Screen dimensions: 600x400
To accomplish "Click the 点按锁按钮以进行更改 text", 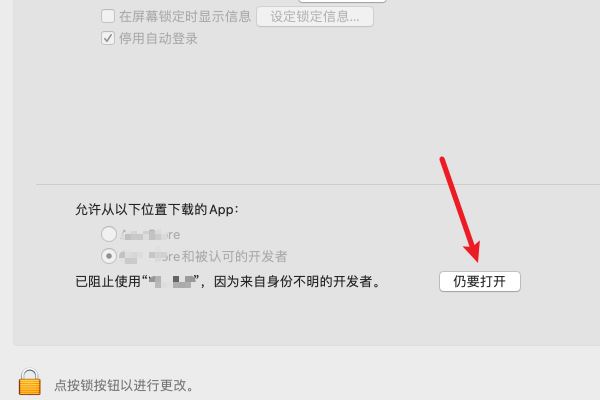I will pyautogui.click(x=124, y=385).
